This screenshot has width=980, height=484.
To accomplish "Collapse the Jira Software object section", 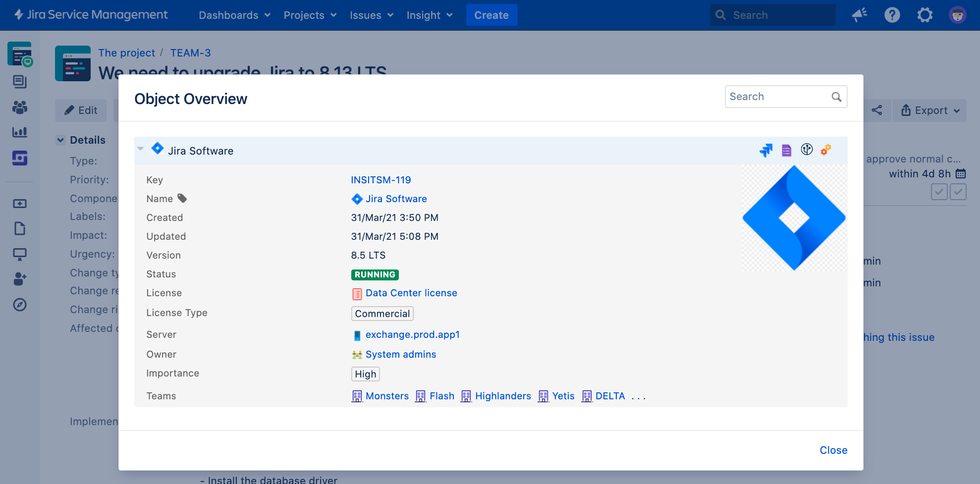I will pyautogui.click(x=141, y=149).
